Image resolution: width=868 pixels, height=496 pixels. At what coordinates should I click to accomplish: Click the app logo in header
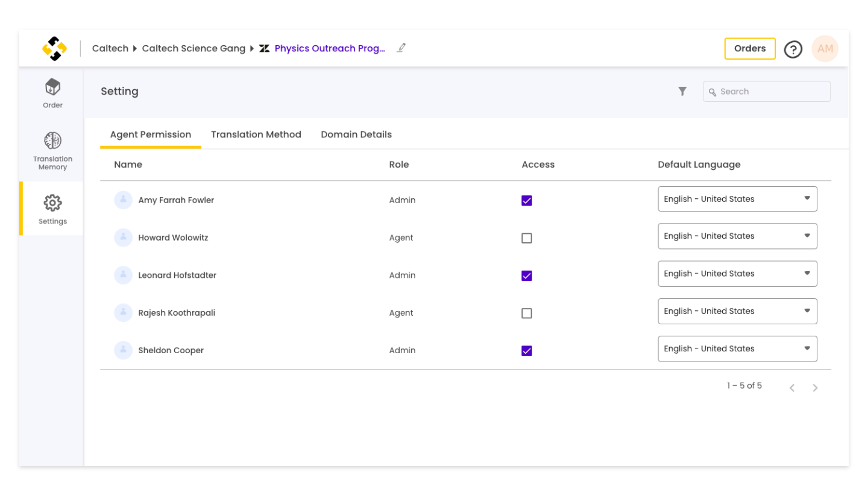(x=54, y=49)
